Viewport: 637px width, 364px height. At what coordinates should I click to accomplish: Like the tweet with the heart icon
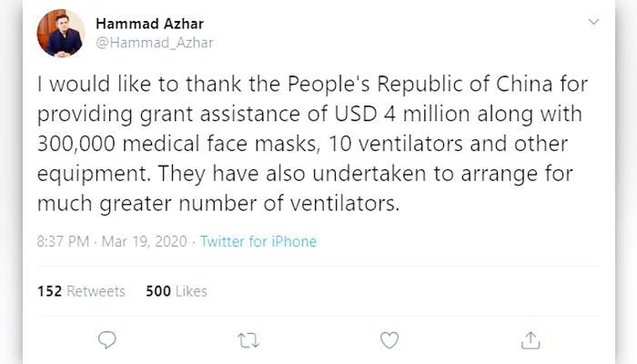tap(389, 340)
